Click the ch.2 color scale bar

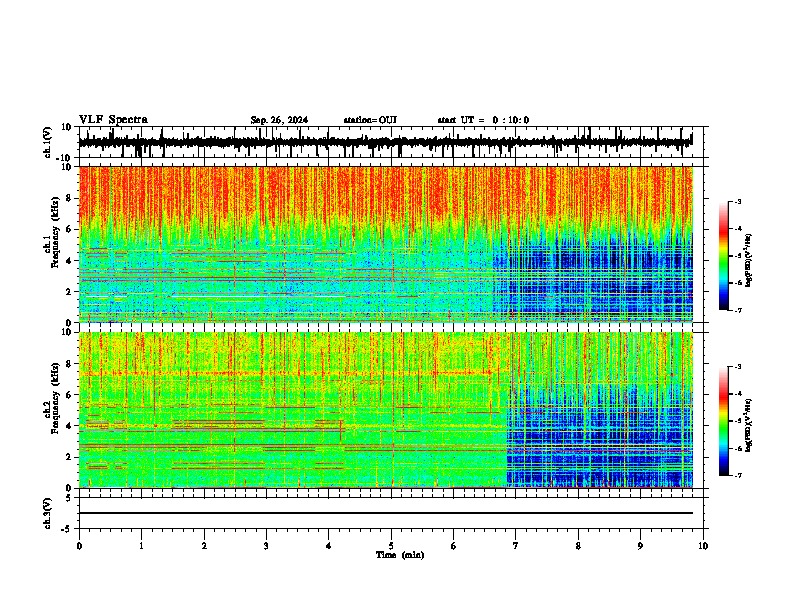(x=724, y=421)
